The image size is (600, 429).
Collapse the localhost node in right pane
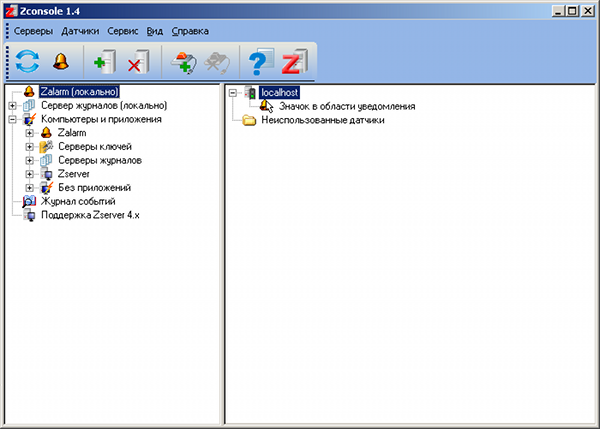coord(233,92)
